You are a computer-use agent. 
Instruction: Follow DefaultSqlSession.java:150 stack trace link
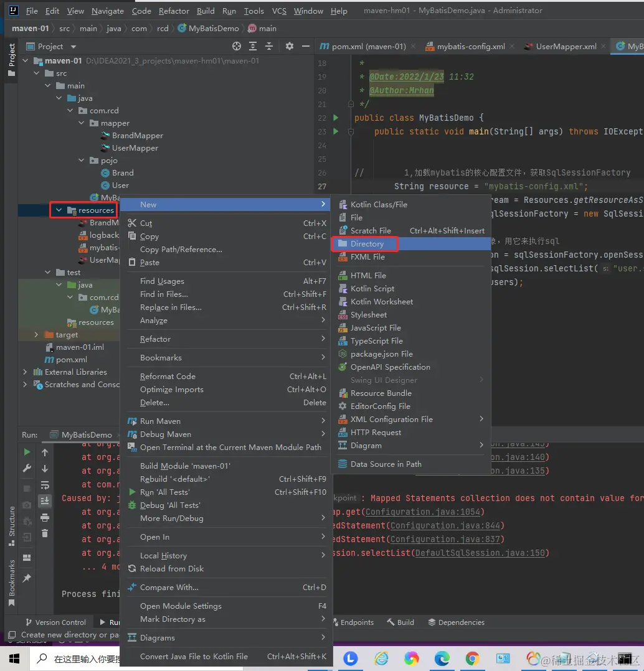[480, 553]
